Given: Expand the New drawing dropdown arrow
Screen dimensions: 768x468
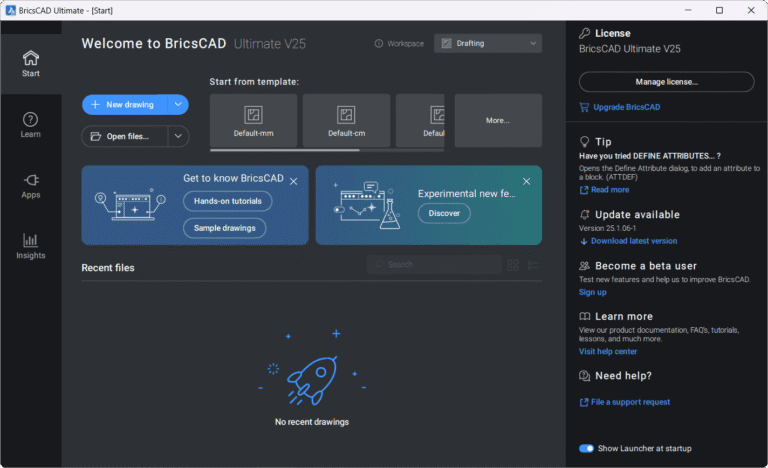Looking at the screenshot, I should 178,104.
